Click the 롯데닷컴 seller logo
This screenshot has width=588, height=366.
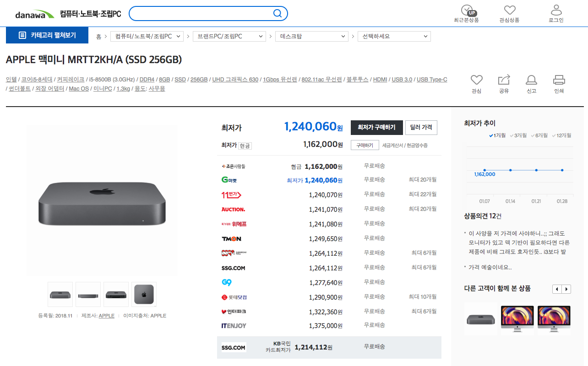[x=234, y=297]
